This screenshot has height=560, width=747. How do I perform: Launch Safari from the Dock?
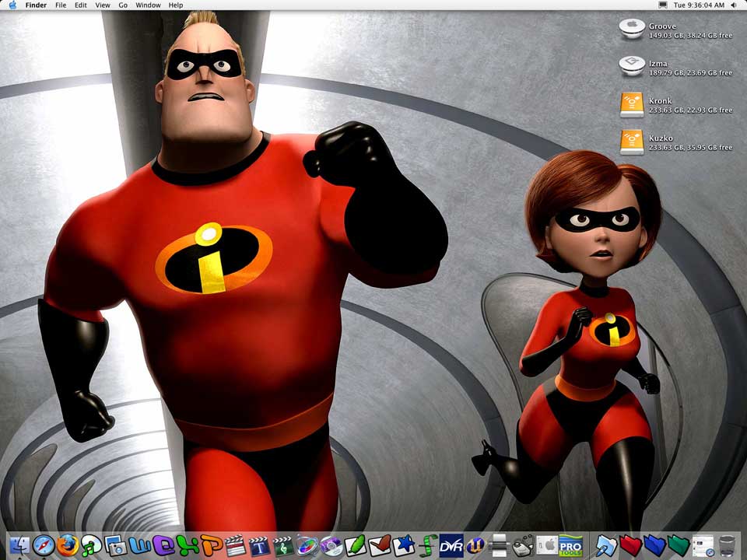(x=44, y=545)
